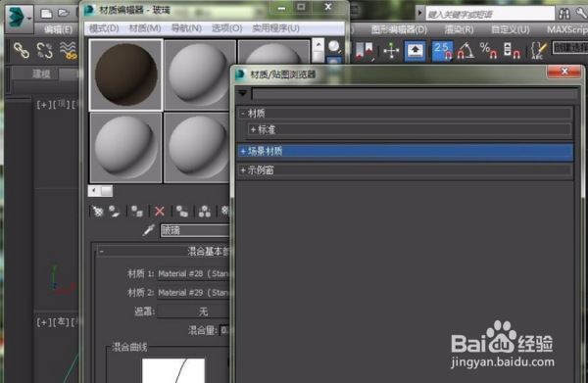Select the dark brown material sample slot
588x383 pixels.
(x=126, y=75)
